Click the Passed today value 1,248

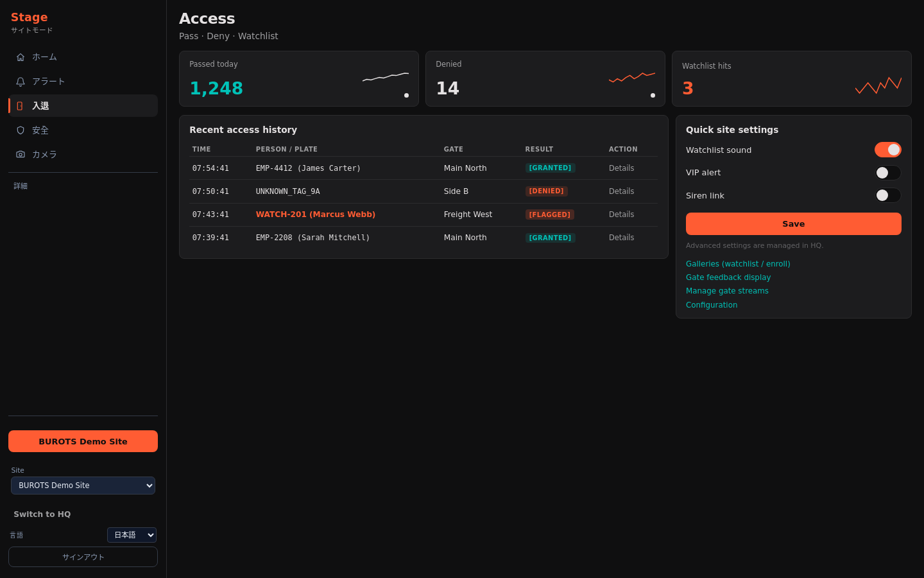coord(216,89)
